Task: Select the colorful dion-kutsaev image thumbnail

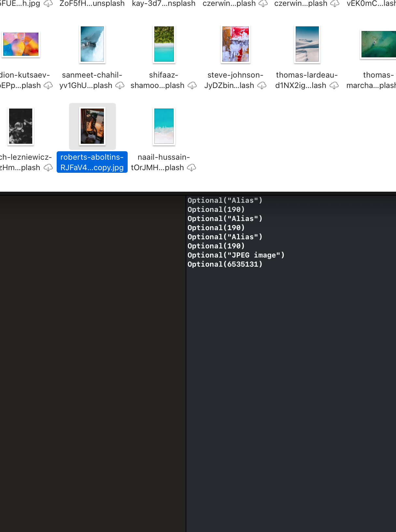Action: tap(21, 44)
